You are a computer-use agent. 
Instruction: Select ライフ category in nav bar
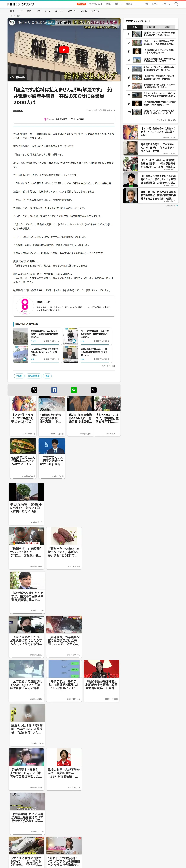(x=48, y=11)
